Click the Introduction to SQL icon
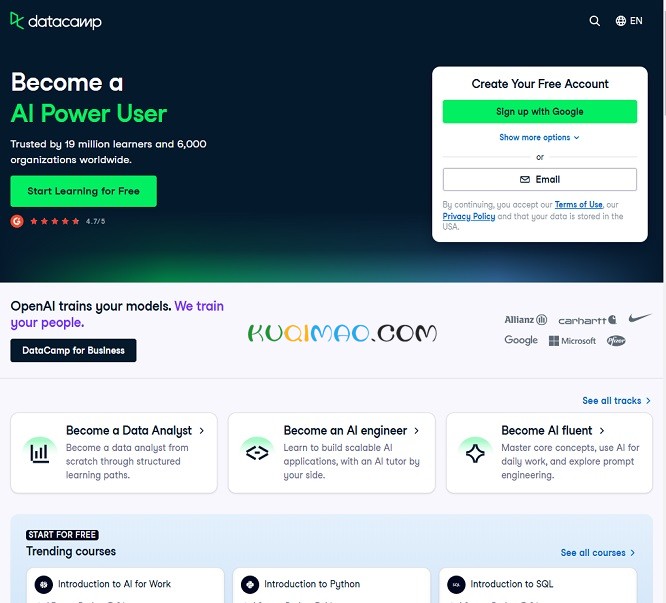666x603 pixels. [x=456, y=584]
